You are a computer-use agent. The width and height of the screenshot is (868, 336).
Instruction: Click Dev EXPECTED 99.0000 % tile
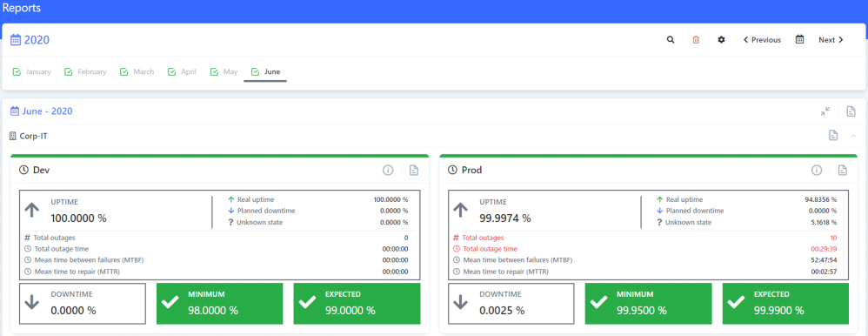[357, 303]
